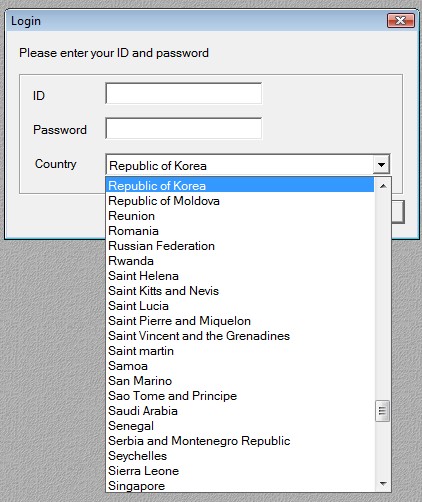The image size is (422, 502).
Task: Choose Romania from country list
Action: click(240, 231)
